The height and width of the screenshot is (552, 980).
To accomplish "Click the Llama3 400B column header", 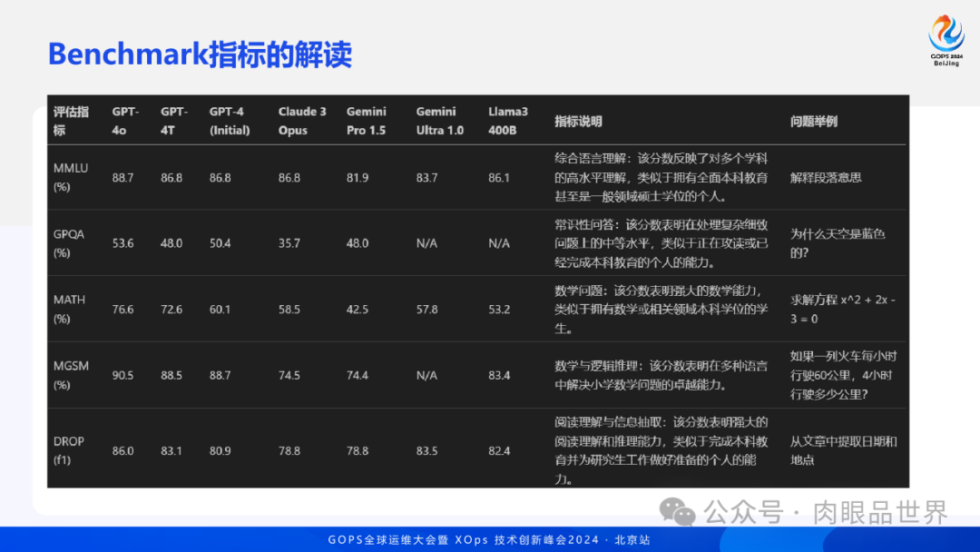I will 507,121.
